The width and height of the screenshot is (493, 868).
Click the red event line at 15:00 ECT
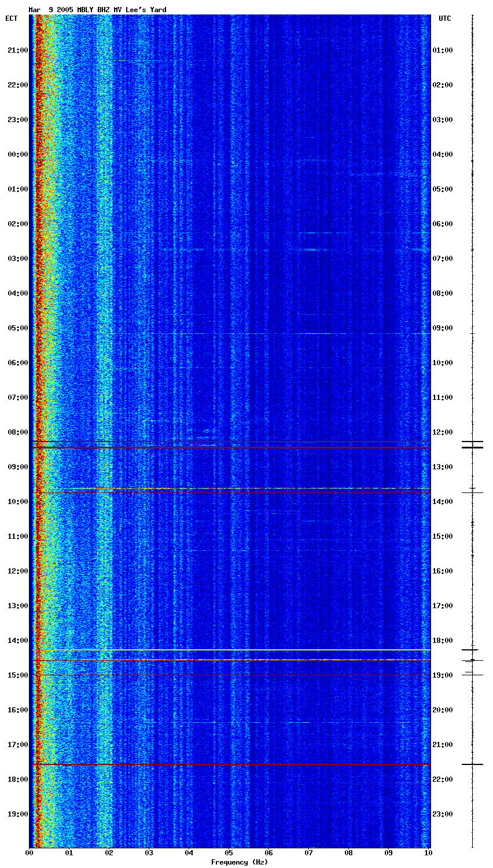230,675
